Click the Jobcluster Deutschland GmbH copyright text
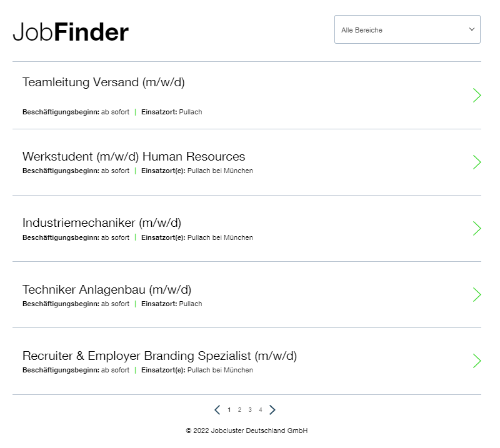 [x=247, y=431]
